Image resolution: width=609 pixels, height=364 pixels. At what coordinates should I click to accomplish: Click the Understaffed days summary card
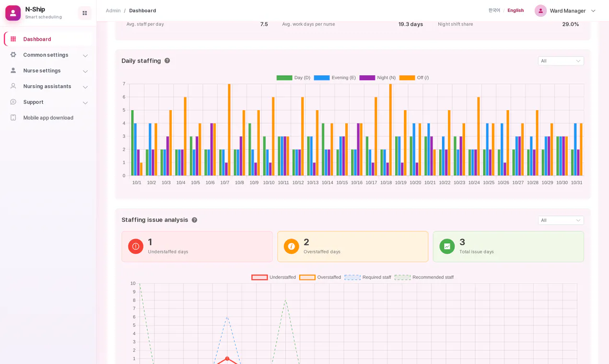(197, 247)
